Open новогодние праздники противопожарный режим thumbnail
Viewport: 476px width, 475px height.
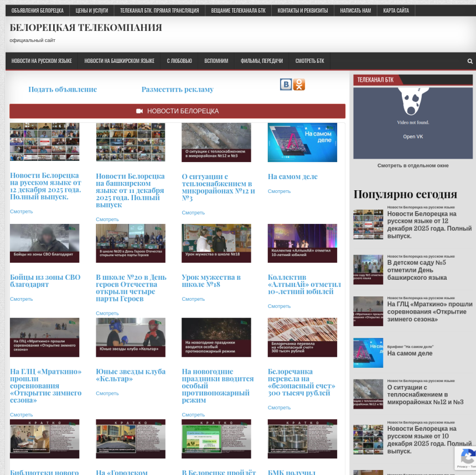(216, 337)
